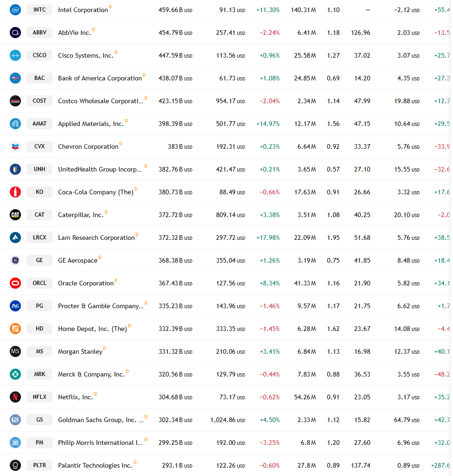Select the KO ticker badge

40,192
